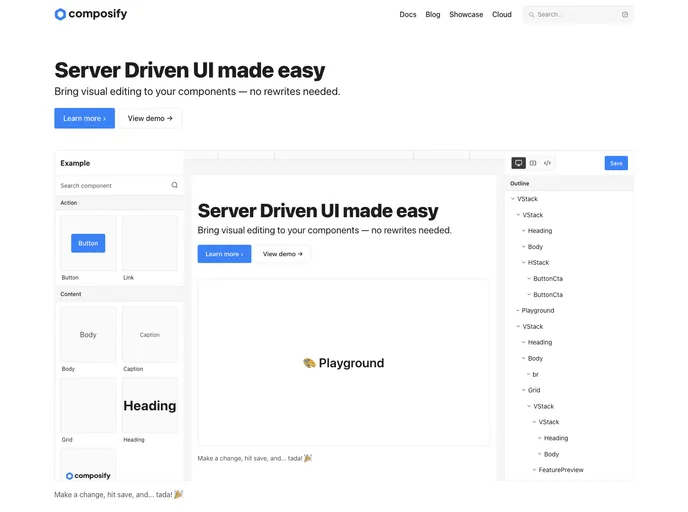The width and height of the screenshot is (688, 512).
Task: Toggle the Playground outline node
Action: click(518, 310)
